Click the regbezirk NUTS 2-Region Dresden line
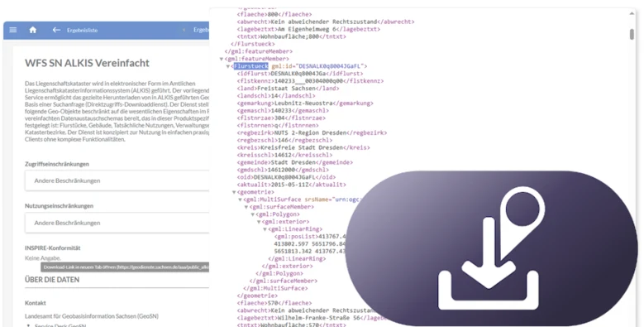 click(312, 132)
